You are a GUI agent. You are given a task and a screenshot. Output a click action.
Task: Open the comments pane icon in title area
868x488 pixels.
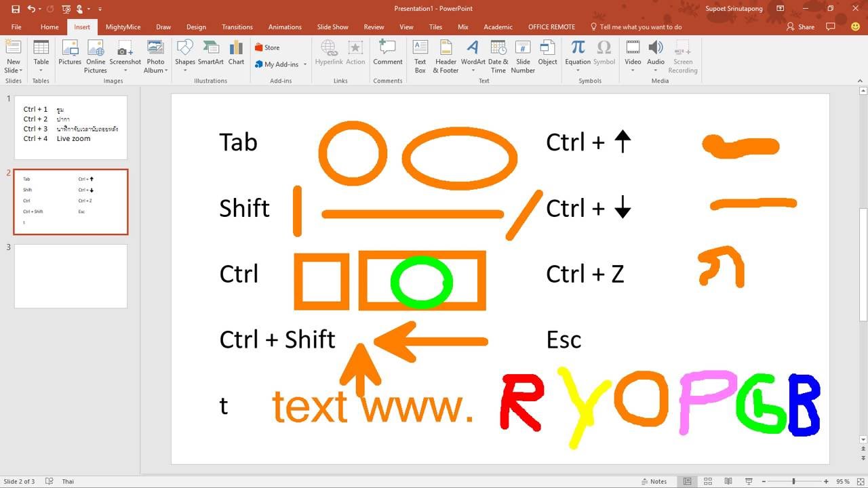[x=831, y=27]
